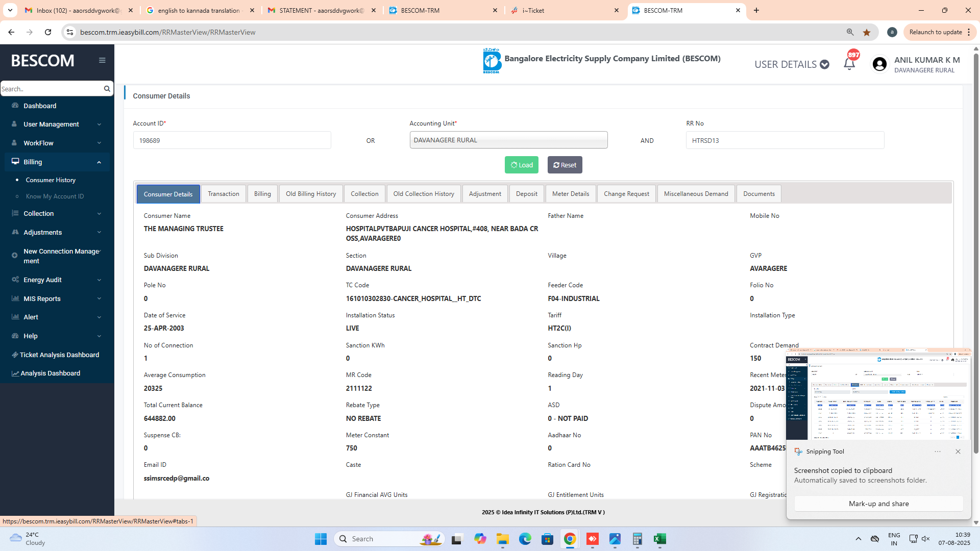980x551 pixels.
Task: Switch to the Meter Details tab
Action: pyautogui.click(x=570, y=194)
